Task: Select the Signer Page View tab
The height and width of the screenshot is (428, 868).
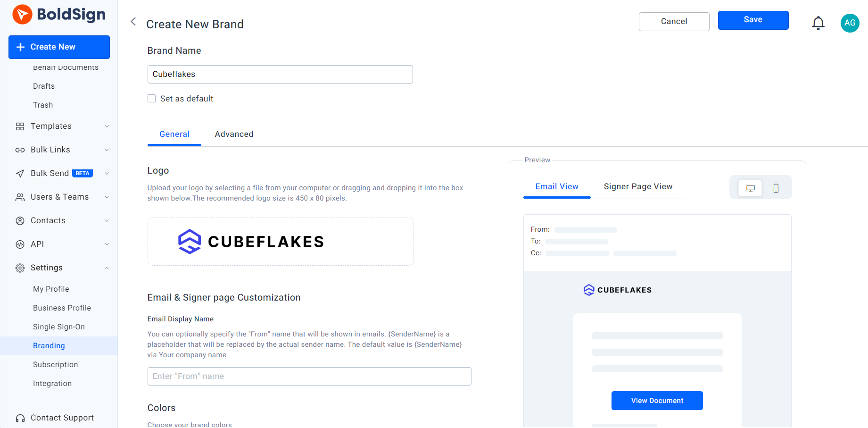Action: (x=638, y=186)
